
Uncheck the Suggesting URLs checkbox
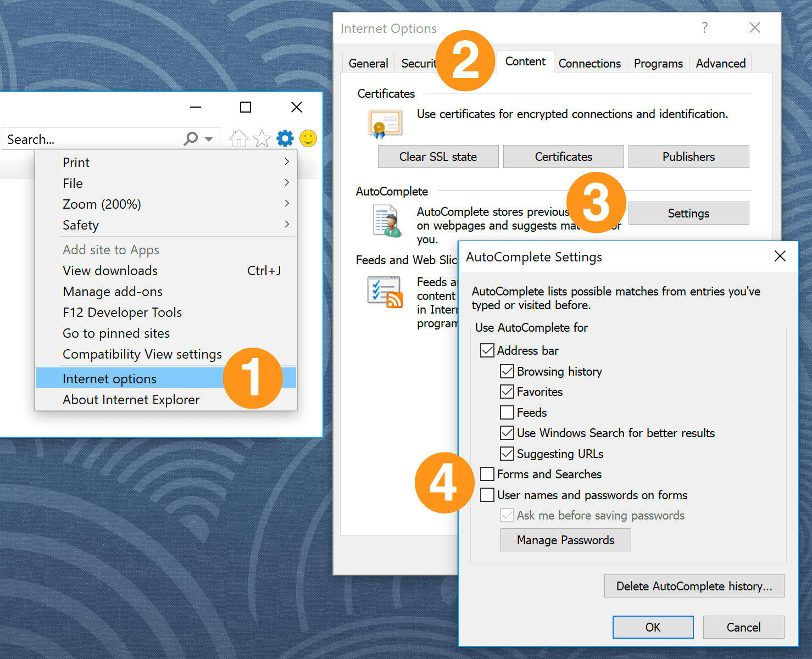[507, 454]
